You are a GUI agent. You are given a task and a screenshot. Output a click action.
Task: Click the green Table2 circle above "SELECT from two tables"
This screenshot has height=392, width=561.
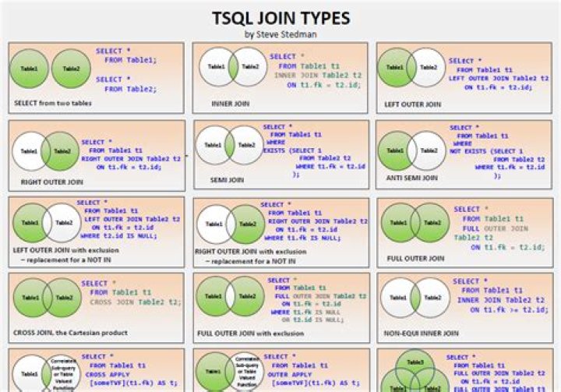click(x=71, y=69)
